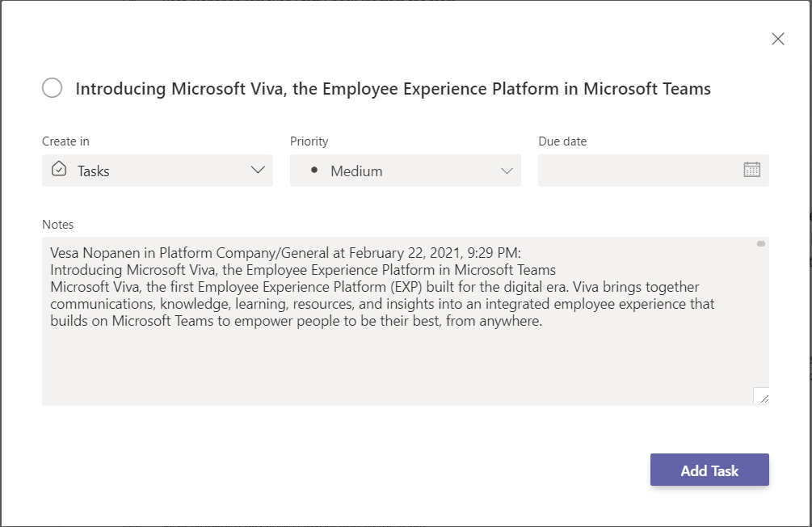Image resolution: width=812 pixels, height=527 pixels.
Task: Select the Tasks text in Create in field
Action: pos(94,171)
